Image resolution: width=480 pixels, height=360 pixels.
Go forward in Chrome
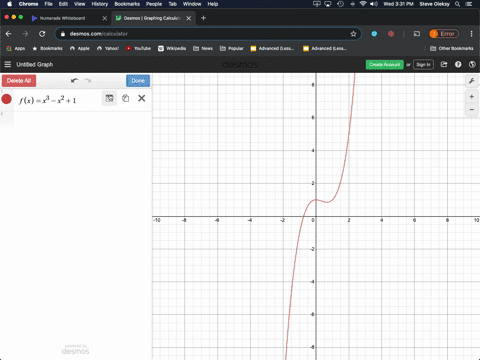point(25,34)
